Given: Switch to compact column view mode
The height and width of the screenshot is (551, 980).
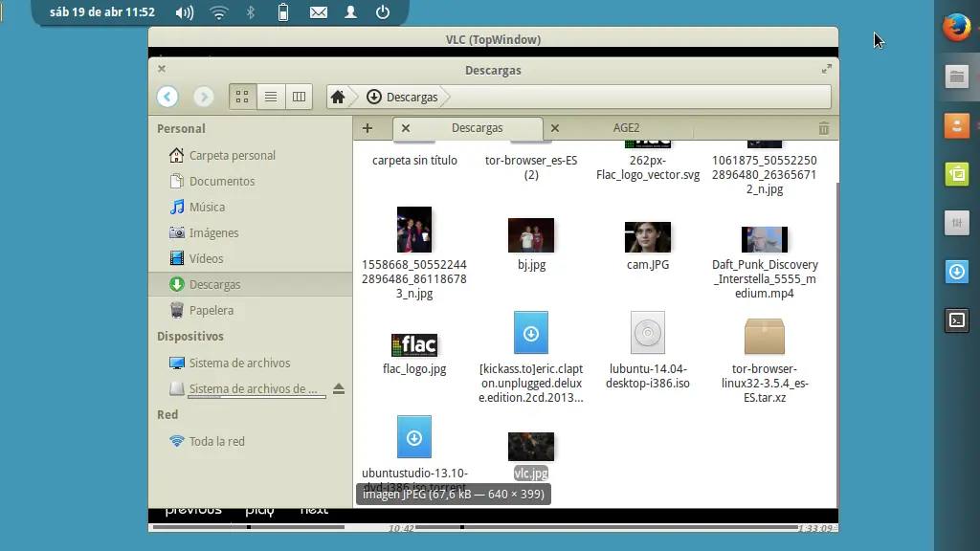Looking at the screenshot, I should click(x=299, y=96).
